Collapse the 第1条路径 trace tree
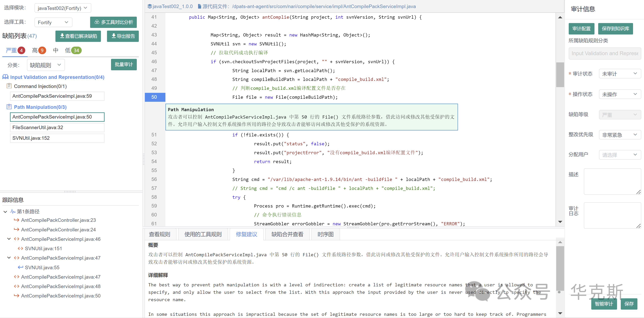 click(5, 212)
